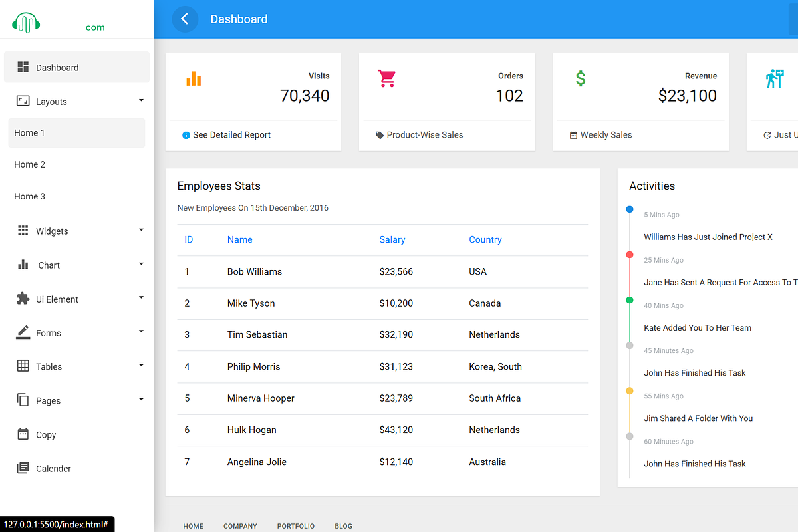Click BLOG in the footer
The width and height of the screenshot is (798, 532).
[x=344, y=526]
